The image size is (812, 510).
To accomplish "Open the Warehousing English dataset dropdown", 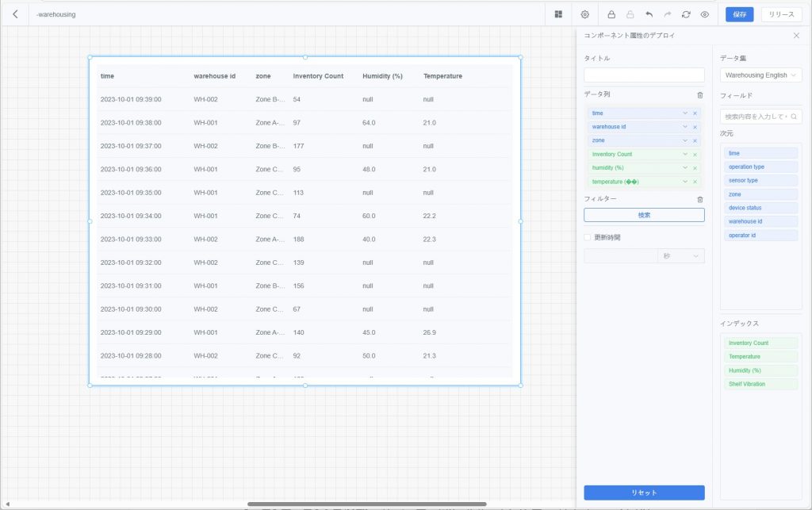I will [x=760, y=75].
